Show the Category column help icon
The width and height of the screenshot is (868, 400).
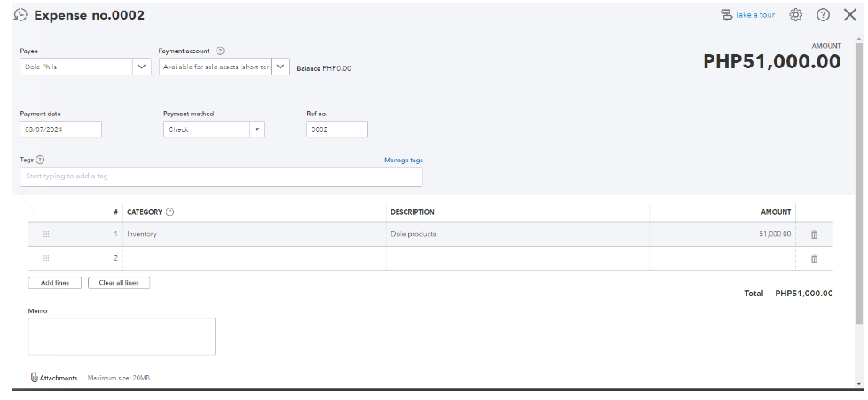click(x=170, y=212)
